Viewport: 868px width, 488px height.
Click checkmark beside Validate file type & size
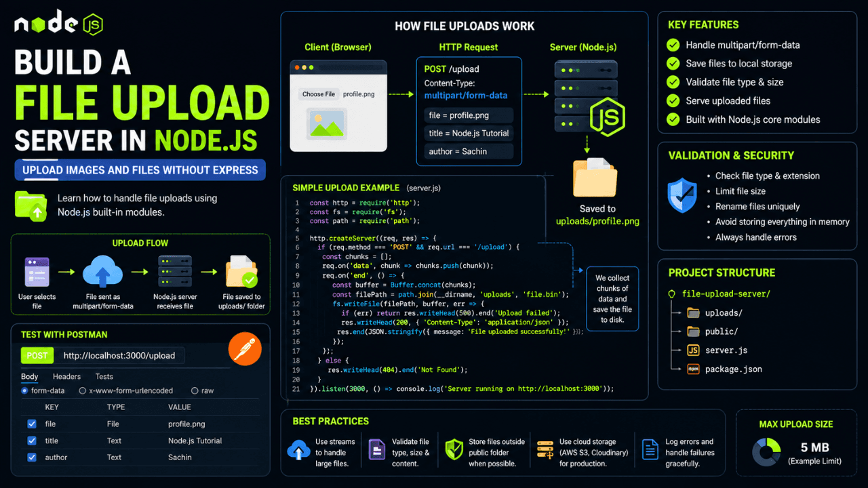pos(673,82)
